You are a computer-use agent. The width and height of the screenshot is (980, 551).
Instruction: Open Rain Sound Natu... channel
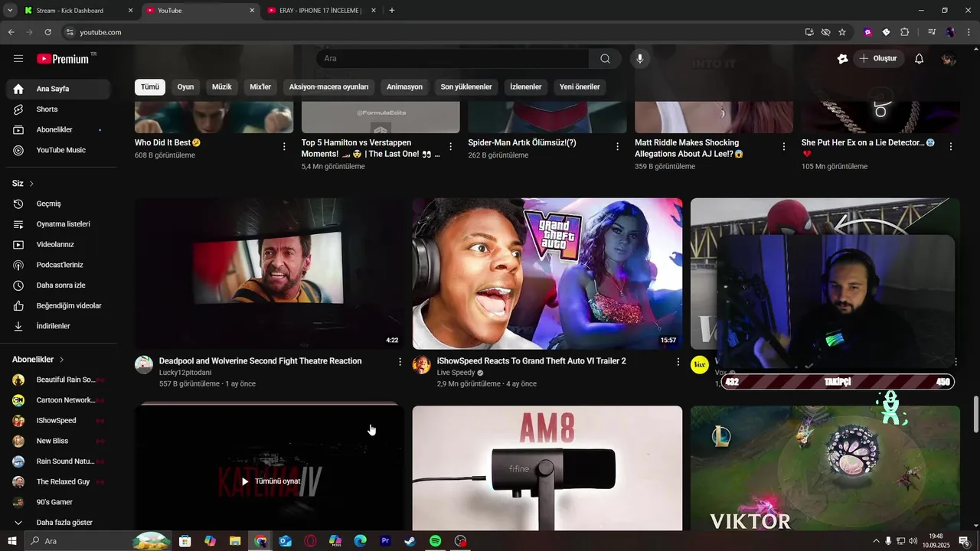click(x=58, y=461)
